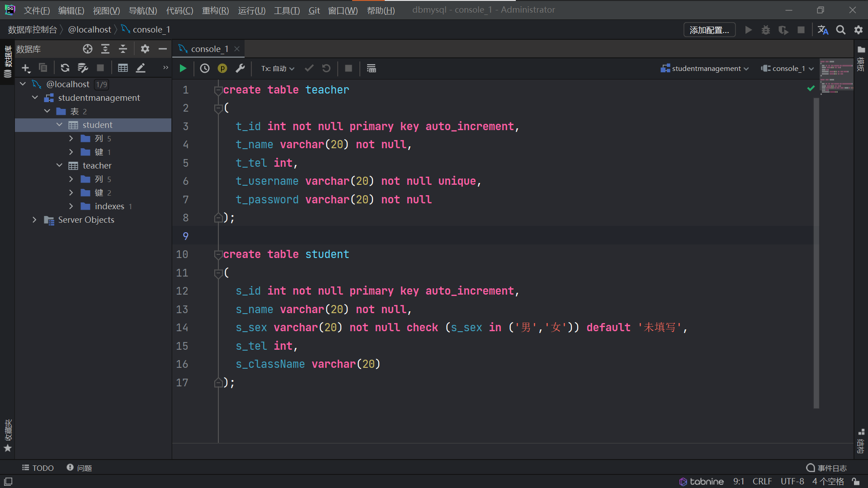Click the add new data source plus
The height and width of the screenshot is (488, 868).
point(26,68)
